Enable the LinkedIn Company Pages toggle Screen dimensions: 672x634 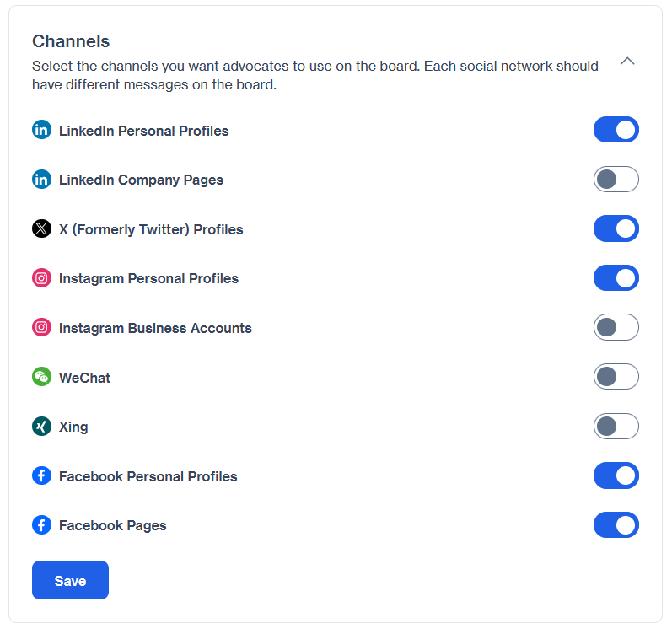[x=616, y=180]
